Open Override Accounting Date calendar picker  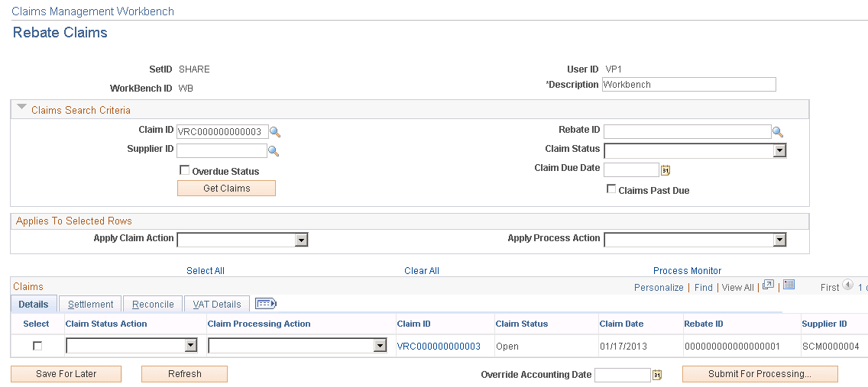(657, 375)
